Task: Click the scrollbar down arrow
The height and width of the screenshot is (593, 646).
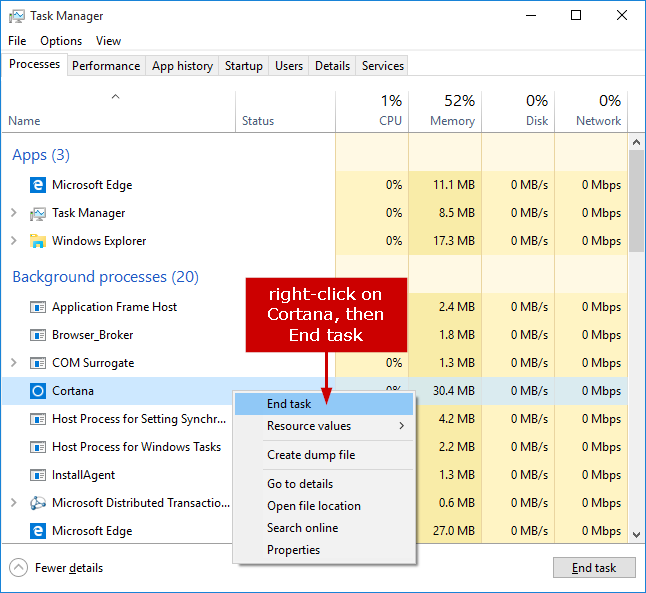Action: coord(637,533)
